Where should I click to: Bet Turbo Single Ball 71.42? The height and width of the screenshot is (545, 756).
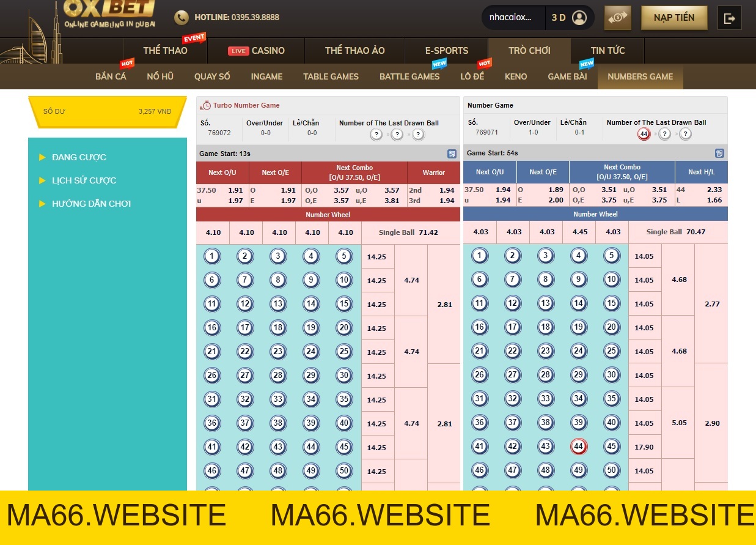tap(411, 232)
